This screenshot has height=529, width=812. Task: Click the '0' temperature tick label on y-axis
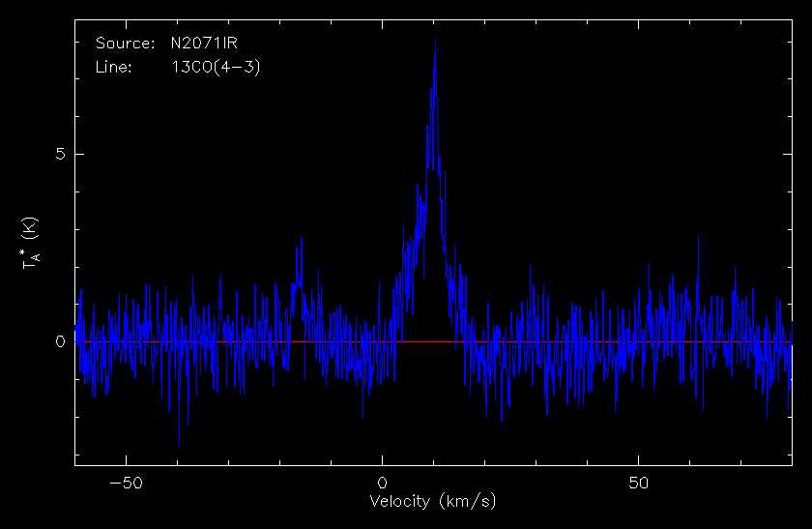coord(61,341)
